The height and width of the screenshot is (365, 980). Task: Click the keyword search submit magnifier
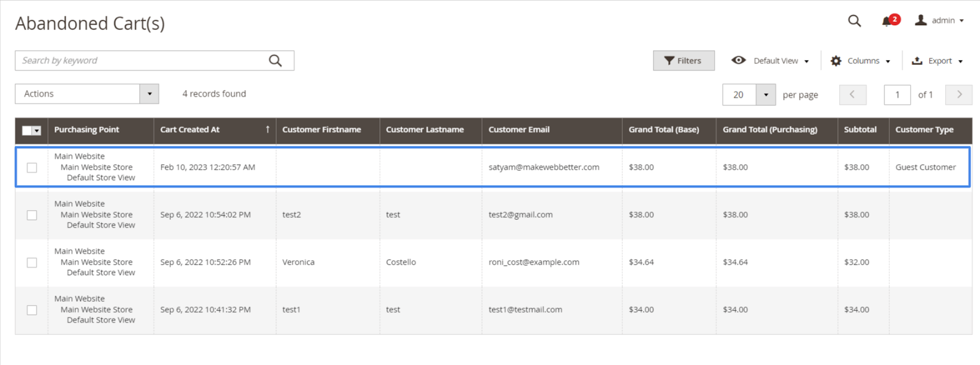click(x=276, y=61)
